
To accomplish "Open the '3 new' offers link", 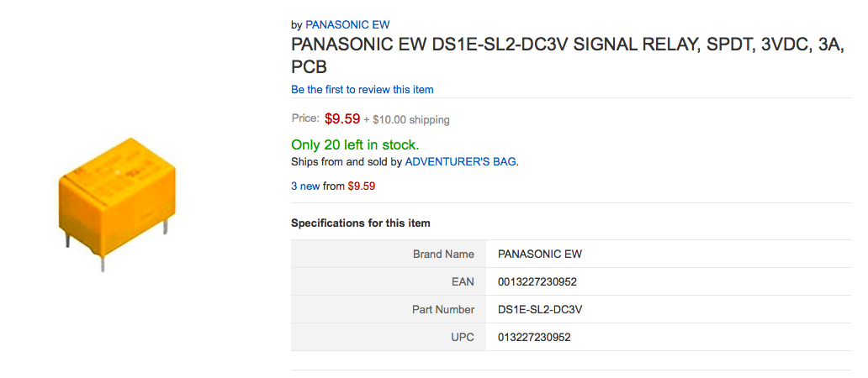I will (x=305, y=186).
